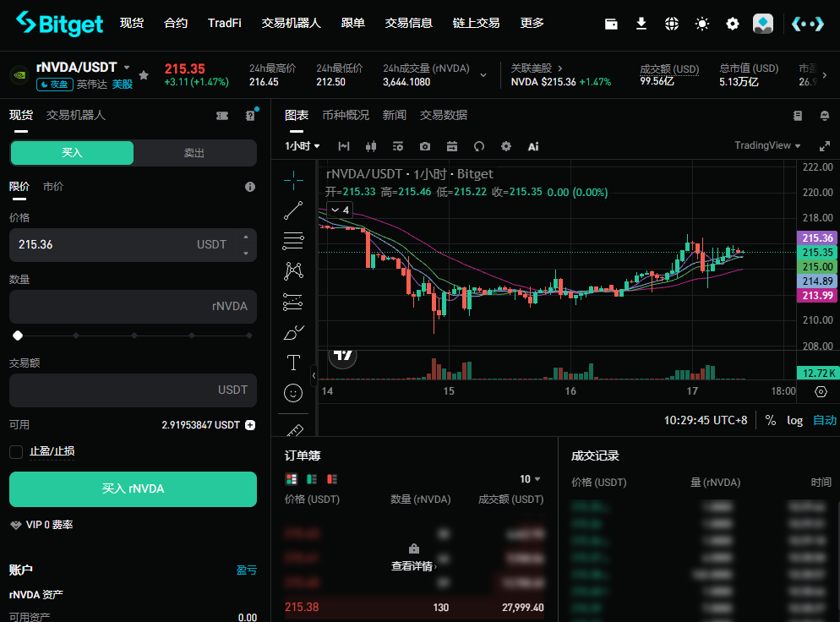Screen dimensions: 840x622
Task: Open the fee coupon ticket icon
Action: tap(222, 116)
